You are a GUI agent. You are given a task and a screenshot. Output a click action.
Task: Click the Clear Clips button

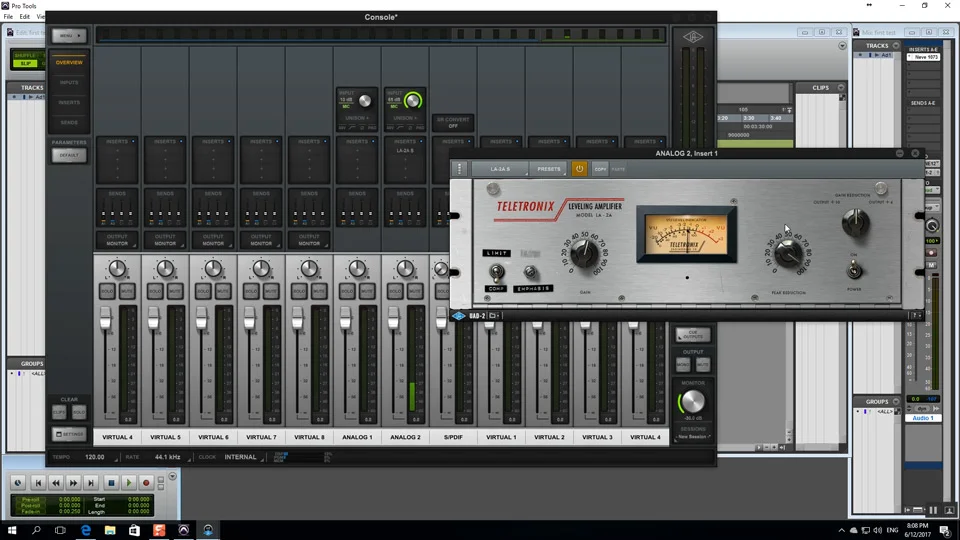click(x=59, y=412)
